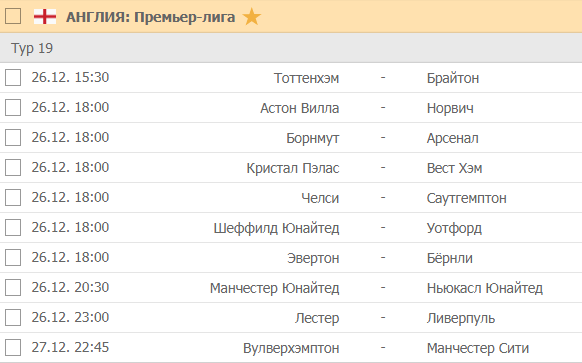Click the Ливерпуль team name

[461, 318]
